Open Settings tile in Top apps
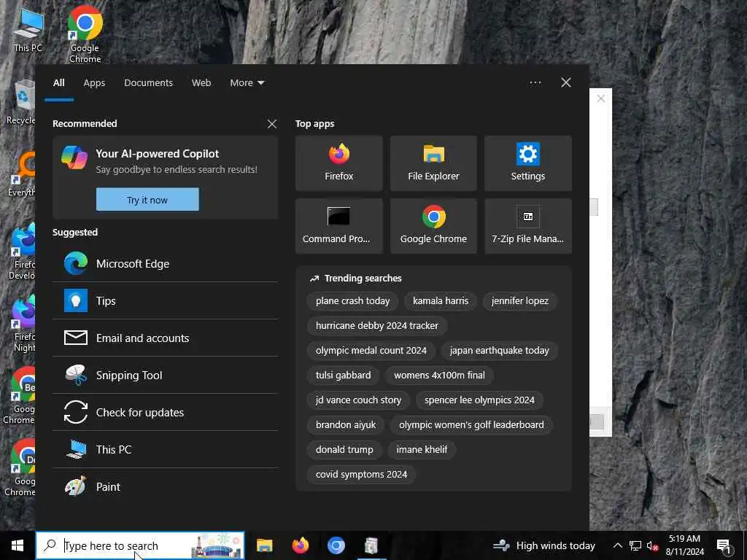 click(x=528, y=163)
